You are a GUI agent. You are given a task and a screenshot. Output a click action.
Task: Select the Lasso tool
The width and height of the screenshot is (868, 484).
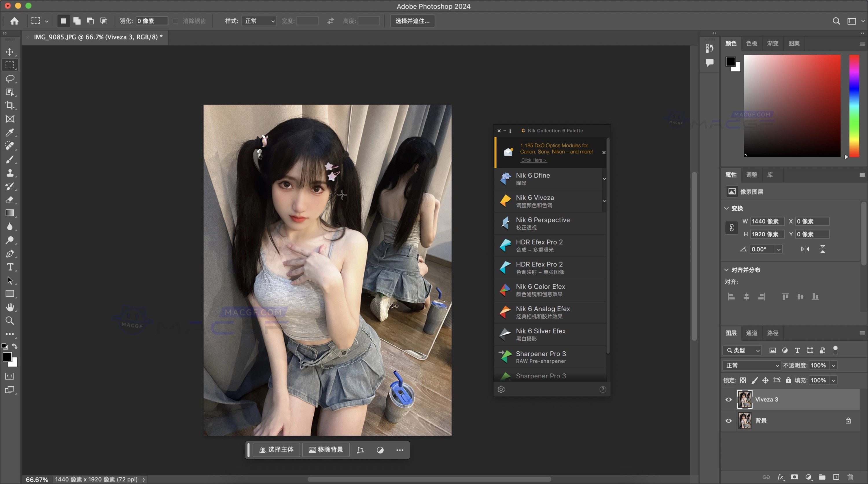click(x=10, y=79)
